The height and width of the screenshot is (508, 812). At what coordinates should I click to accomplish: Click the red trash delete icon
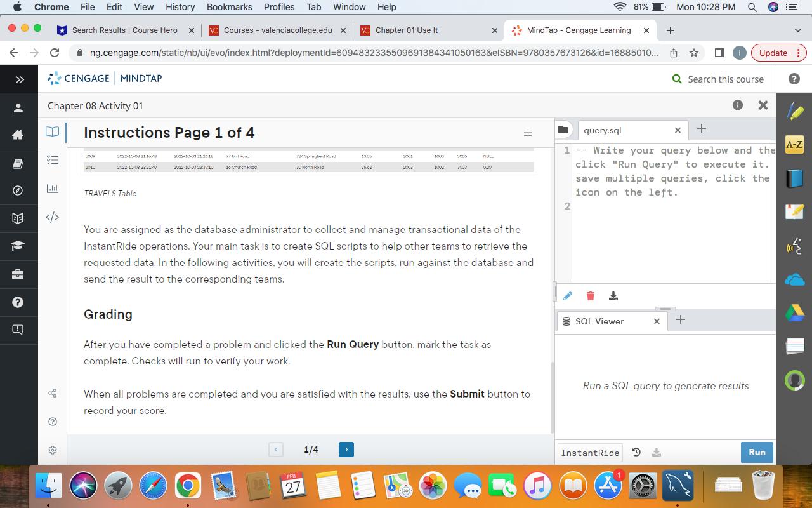point(591,296)
